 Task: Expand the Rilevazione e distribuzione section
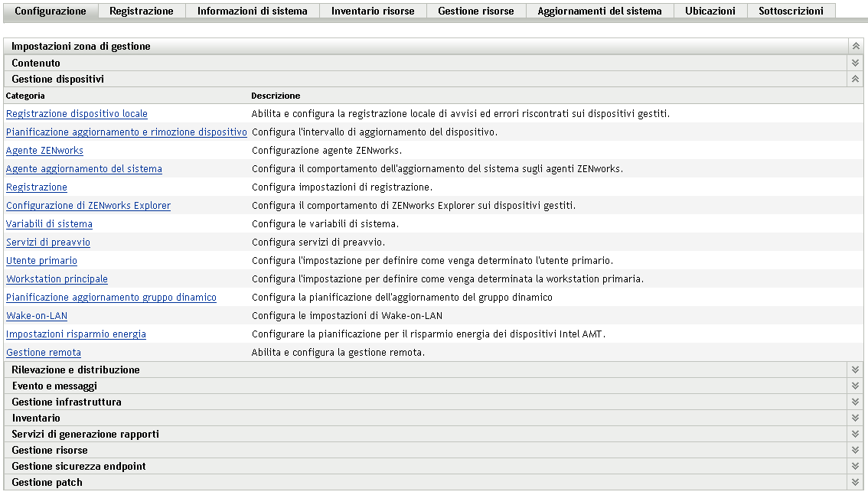[854, 370]
